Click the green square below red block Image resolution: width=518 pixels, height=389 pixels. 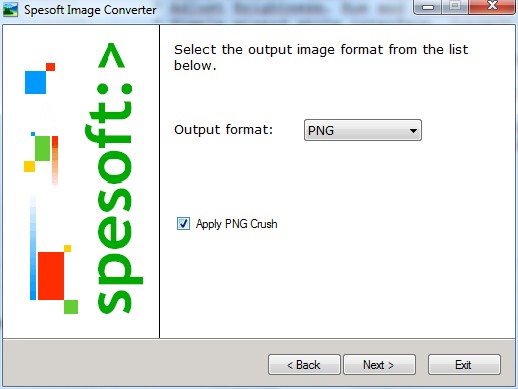(x=71, y=307)
